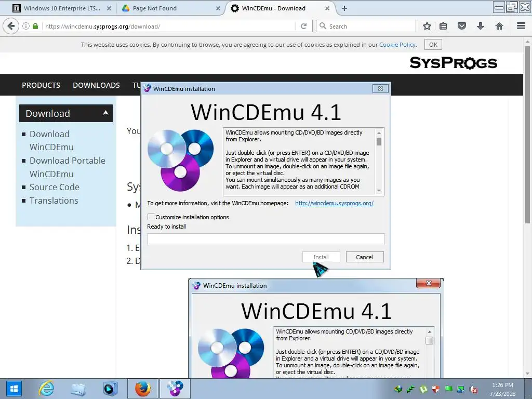532x399 pixels.
Task: Close the embedded WinCDEmu installation dialog
Action: coord(380,88)
